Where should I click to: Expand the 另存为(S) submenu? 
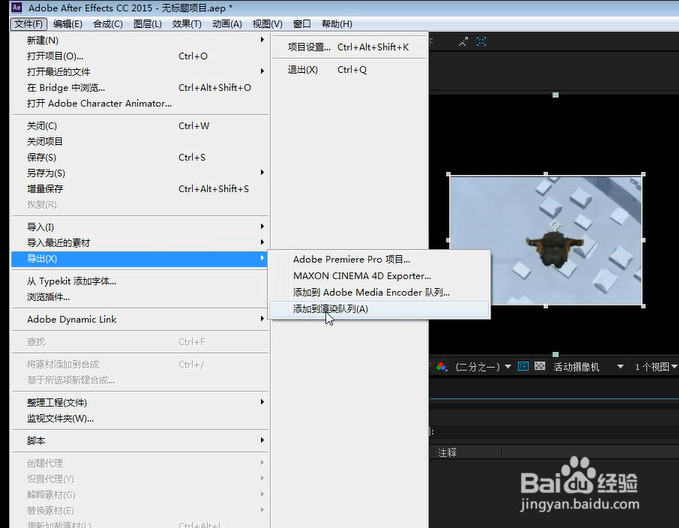click(x=139, y=173)
